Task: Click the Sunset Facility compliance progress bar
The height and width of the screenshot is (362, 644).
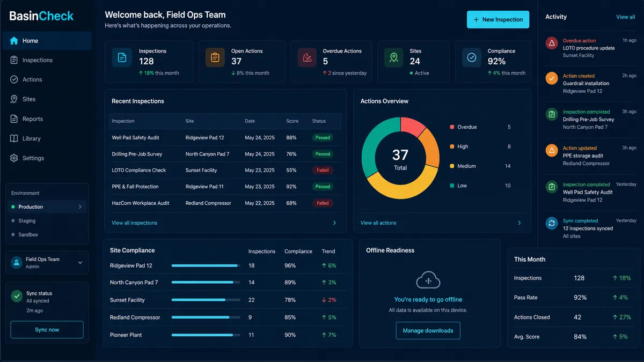Action: pyautogui.click(x=206, y=300)
